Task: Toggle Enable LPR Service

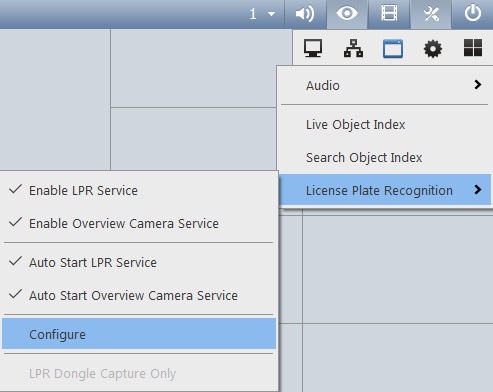Action: (x=139, y=190)
